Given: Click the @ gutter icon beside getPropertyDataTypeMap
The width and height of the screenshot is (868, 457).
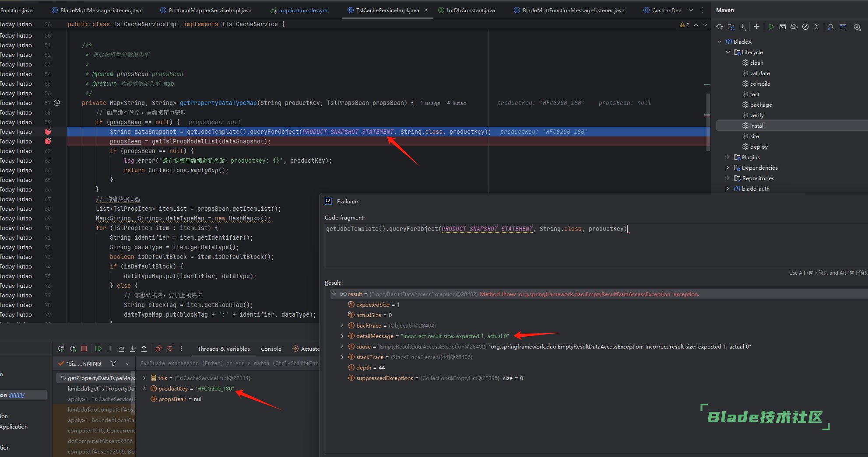Looking at the screenshot, I should click(57, 103).
